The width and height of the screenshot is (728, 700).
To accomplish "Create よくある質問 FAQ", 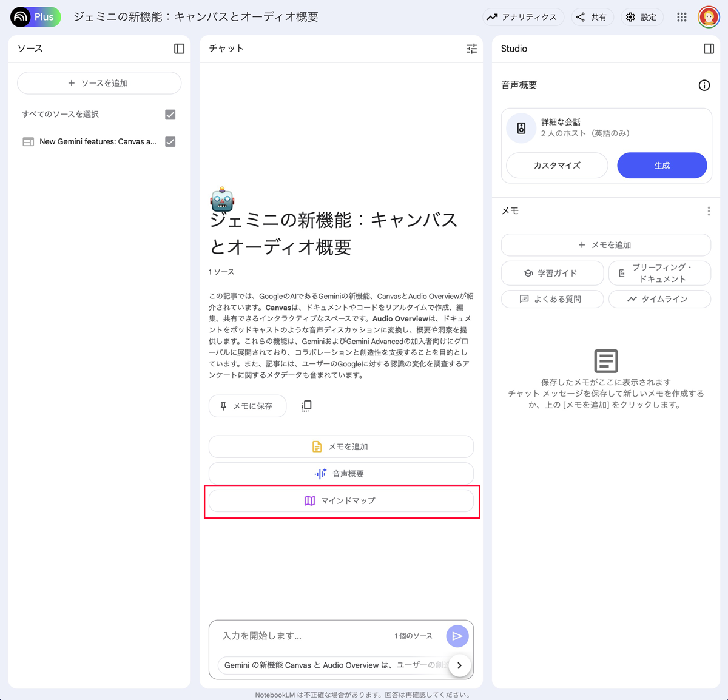I will pyautogui.click(x=552, y=299).
